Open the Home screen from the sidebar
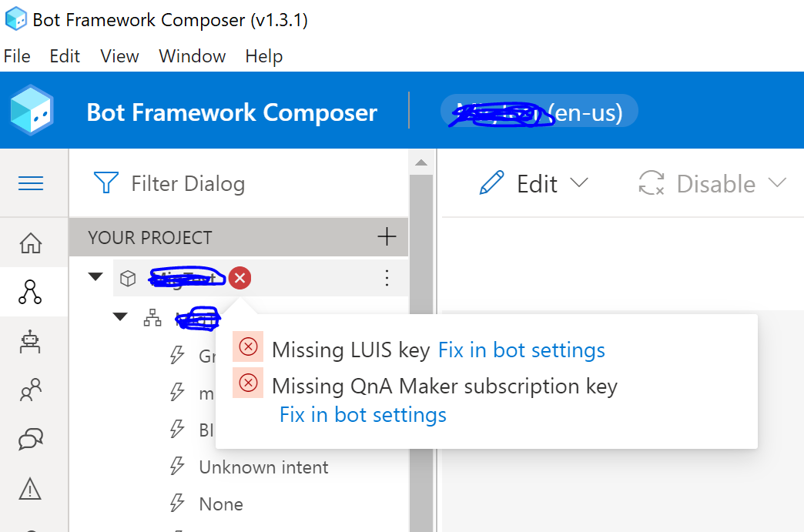 click(30, 243)
